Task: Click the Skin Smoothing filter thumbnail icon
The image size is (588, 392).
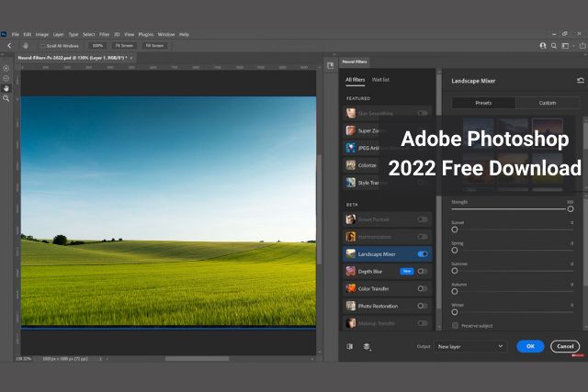Action: click(x=351, y=113)
